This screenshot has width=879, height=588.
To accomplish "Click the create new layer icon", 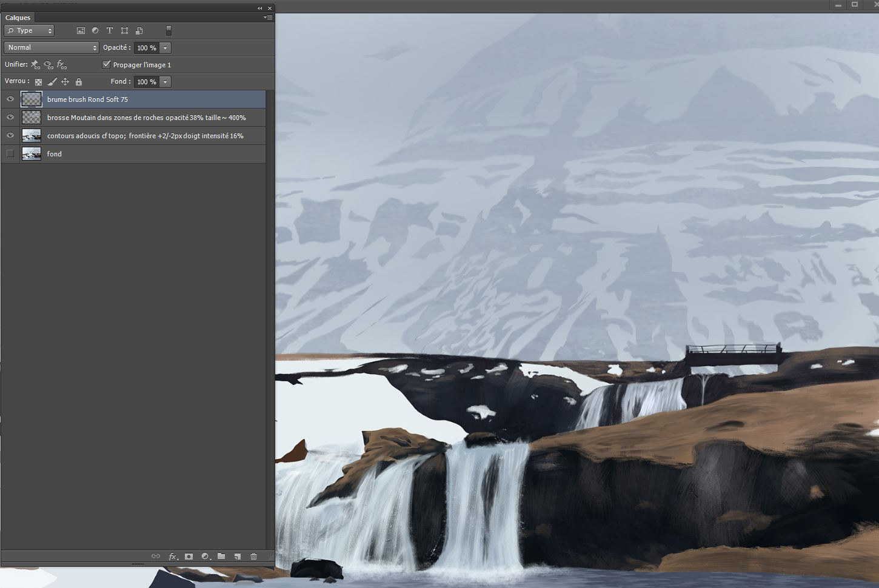I will click(238, 556).
